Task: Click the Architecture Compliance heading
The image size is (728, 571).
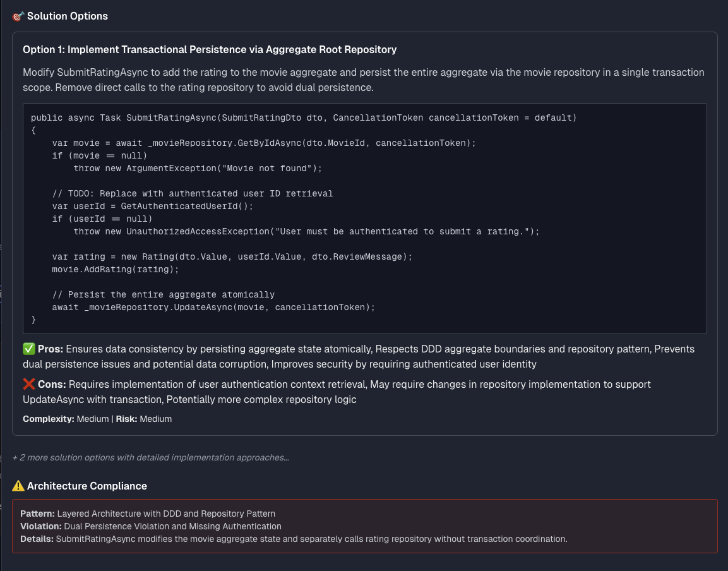Action: click(87, 486)
